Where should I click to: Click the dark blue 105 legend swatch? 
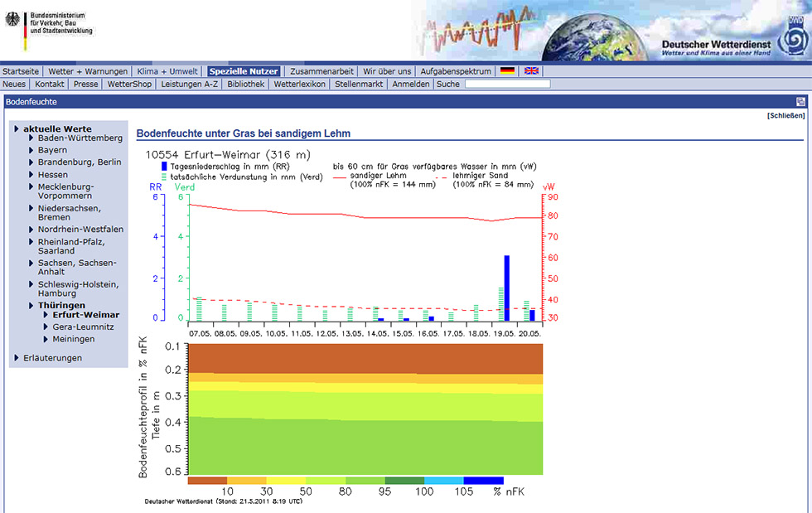click(483, 480)
